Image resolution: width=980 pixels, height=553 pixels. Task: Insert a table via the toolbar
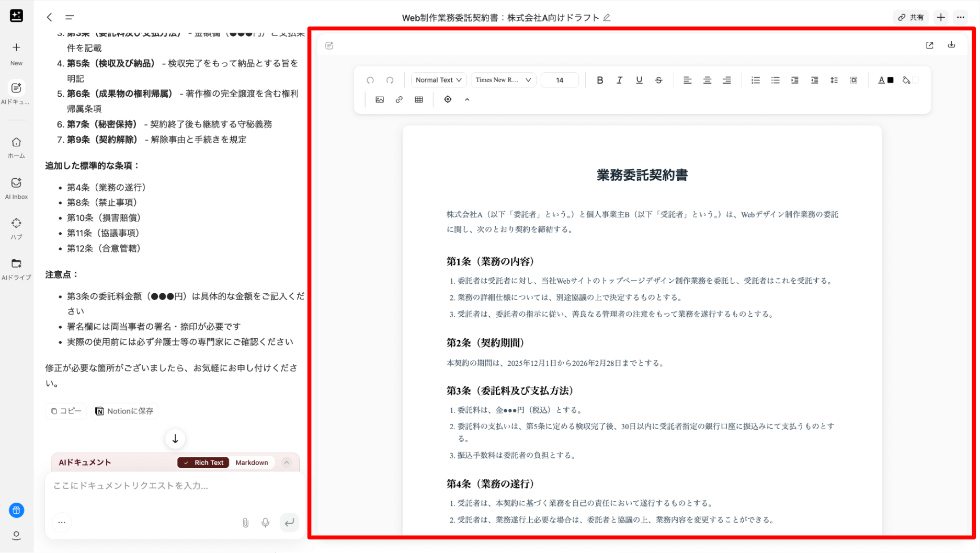[x=419, y=99]
